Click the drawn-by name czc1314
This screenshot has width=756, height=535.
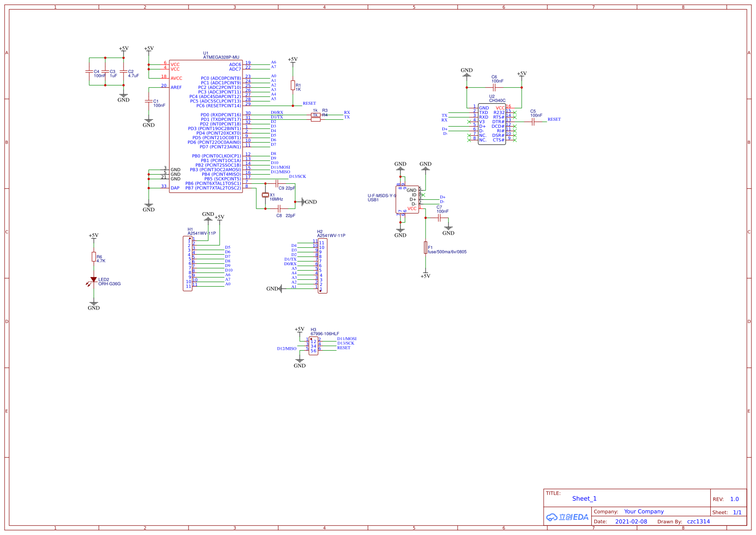click(698, 522)
